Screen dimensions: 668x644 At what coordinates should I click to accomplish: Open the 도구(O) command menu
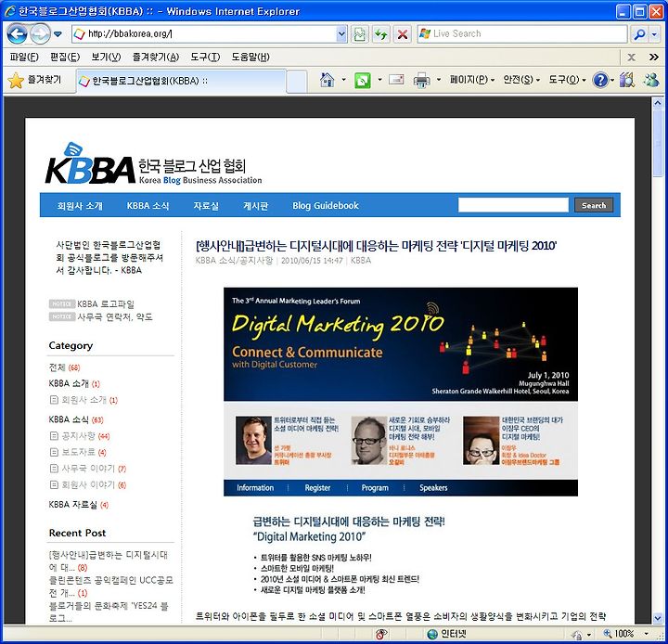(x=567, y=80)
